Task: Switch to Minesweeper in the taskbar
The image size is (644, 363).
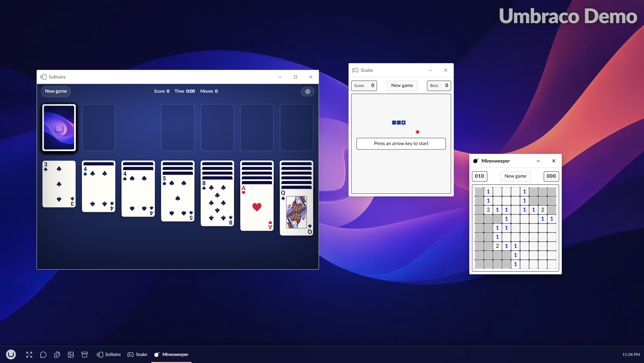Action: (171, 355)
